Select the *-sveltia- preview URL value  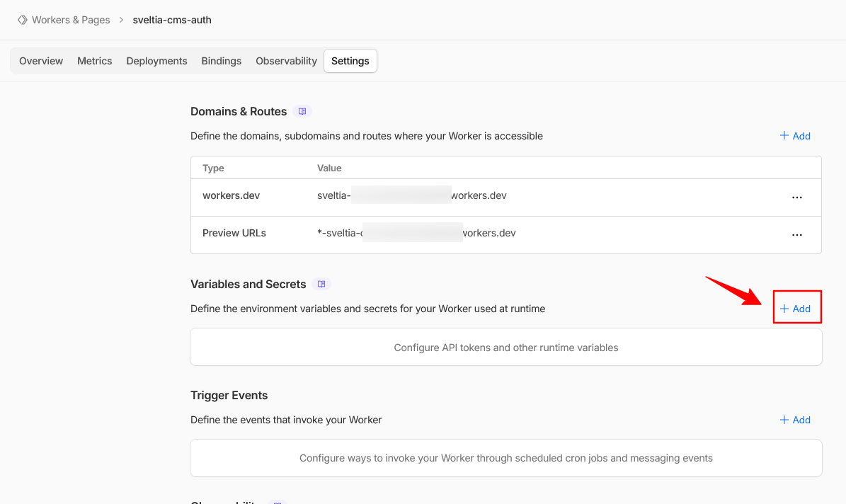pyautogui.click(x=416, y=233)
